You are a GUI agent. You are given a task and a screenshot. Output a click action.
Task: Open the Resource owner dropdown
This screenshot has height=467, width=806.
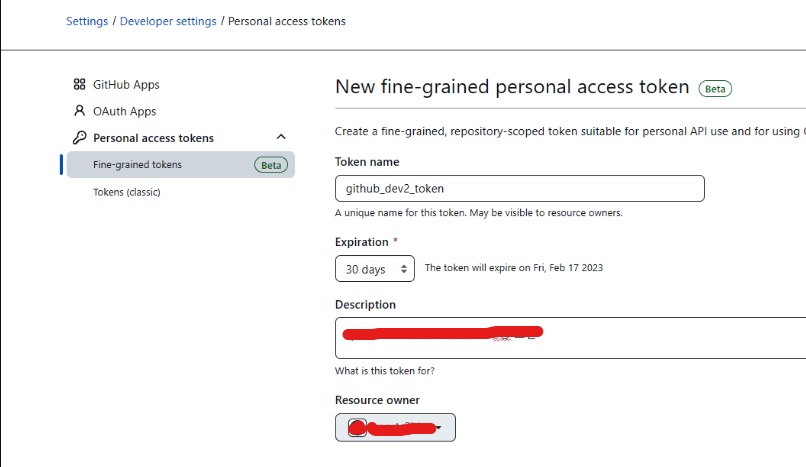coord(395,427)
